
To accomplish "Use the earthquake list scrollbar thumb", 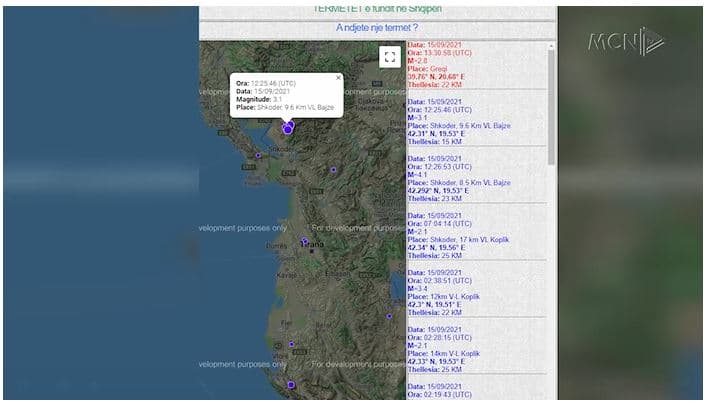I will click(x=551, y=107).
